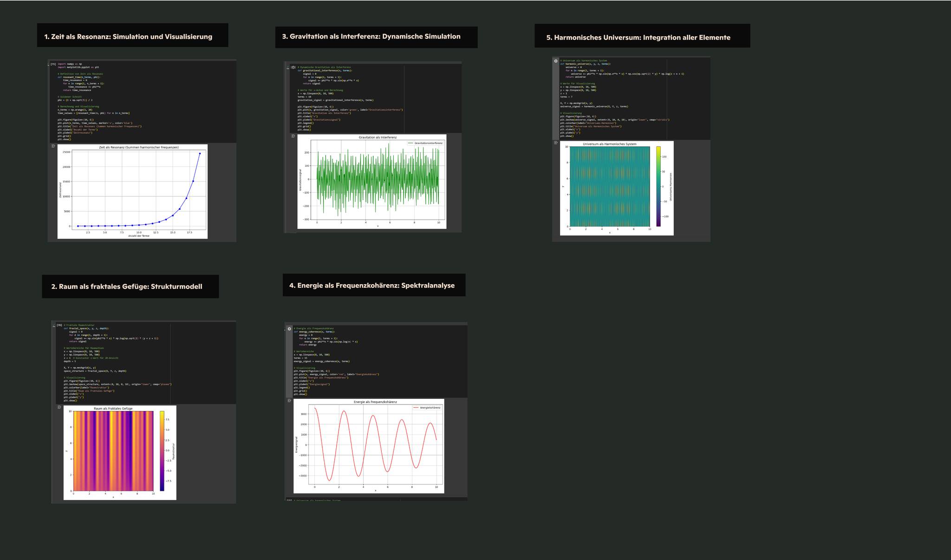This screenshot has width=951, height=560.
Task: Select heading '3. Gravitation als Interferenz: Dynamische Simulation'
Action: pyautogui.click(x=371, y=36)
